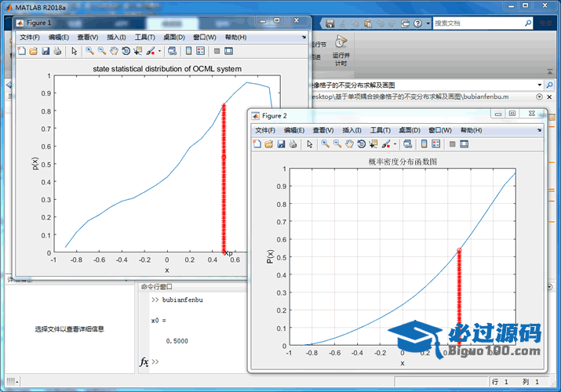The image size is (561, 392).
Task: Select Pan hand tool in Figure 1
Action: pos(114,51)
